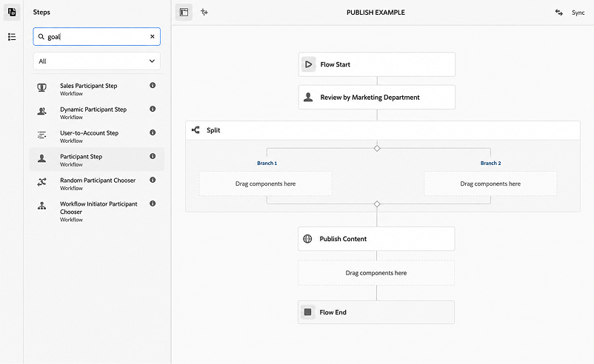Image resolution: width=594 pixels, height=364 pixels.
Task: Select the Dynamic Participant Step icon
Action: pyautogui.click(x=41, y=111)
